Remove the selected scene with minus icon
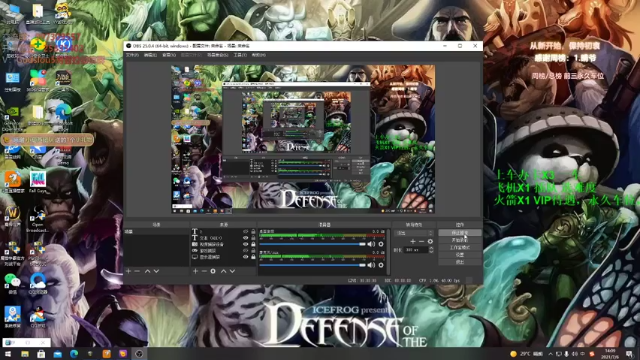Image resolution: width=640 pixels, height=360 pixels. pos(137,271)
